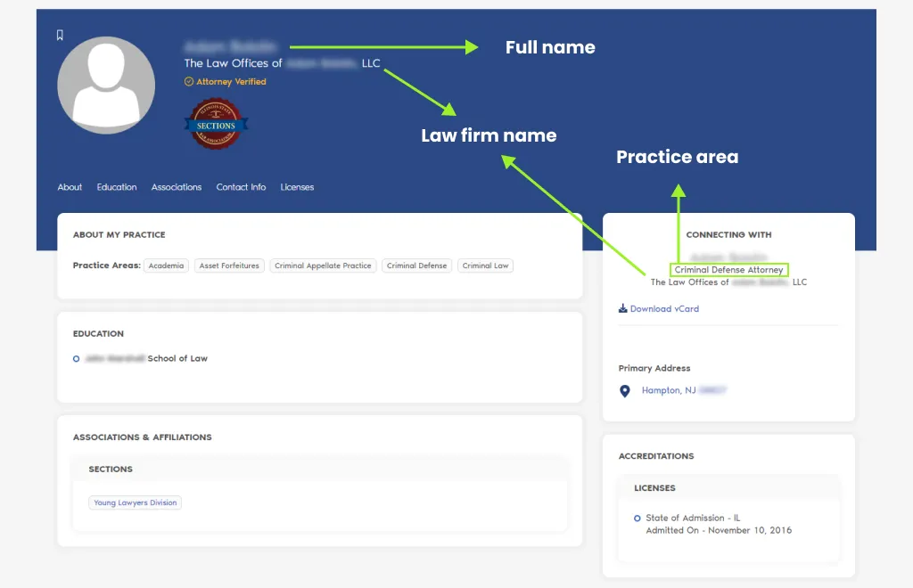The image size is (913, 588).
Task: Click the location pin beside Hampton, NJ
Action: [x=624, y=390]
